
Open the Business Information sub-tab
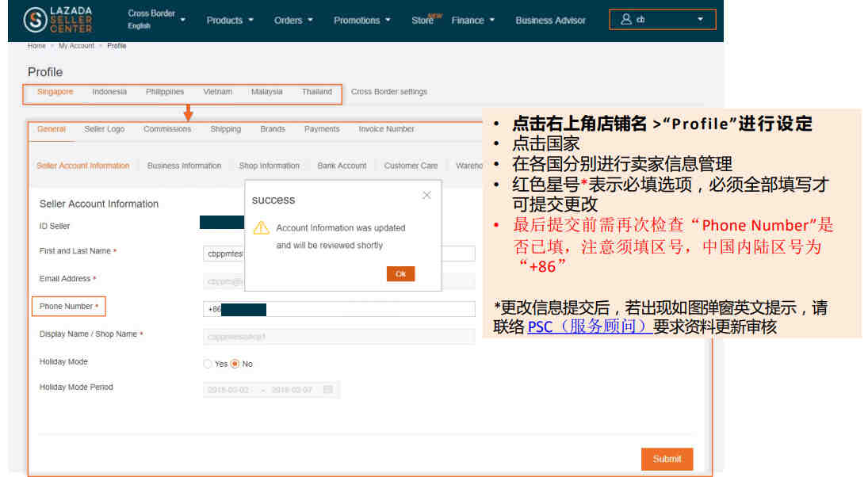pos(185,166)
